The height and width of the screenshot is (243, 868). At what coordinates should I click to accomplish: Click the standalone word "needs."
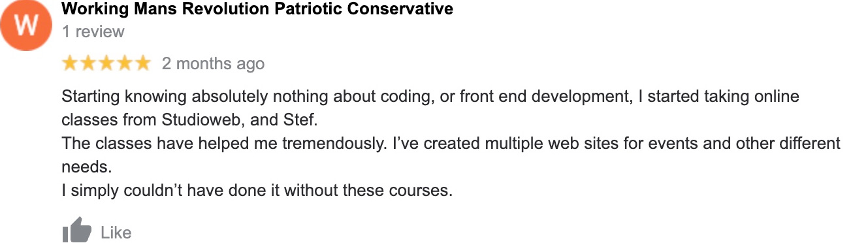pyautogui.click(x=87, y=167)
